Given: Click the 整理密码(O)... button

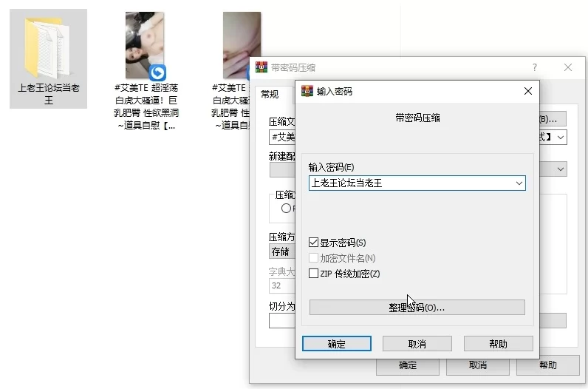Looking at the screenshot, I should 417,308.
